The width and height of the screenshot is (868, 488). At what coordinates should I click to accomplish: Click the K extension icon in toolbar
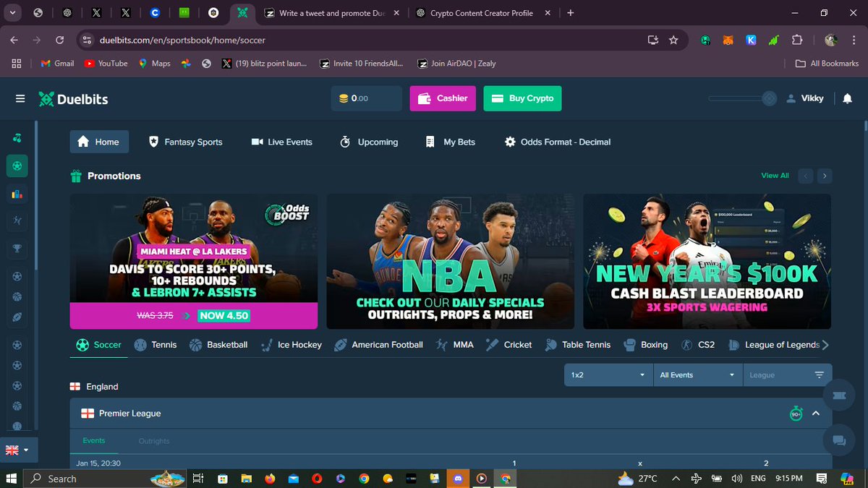click(751, 40)
